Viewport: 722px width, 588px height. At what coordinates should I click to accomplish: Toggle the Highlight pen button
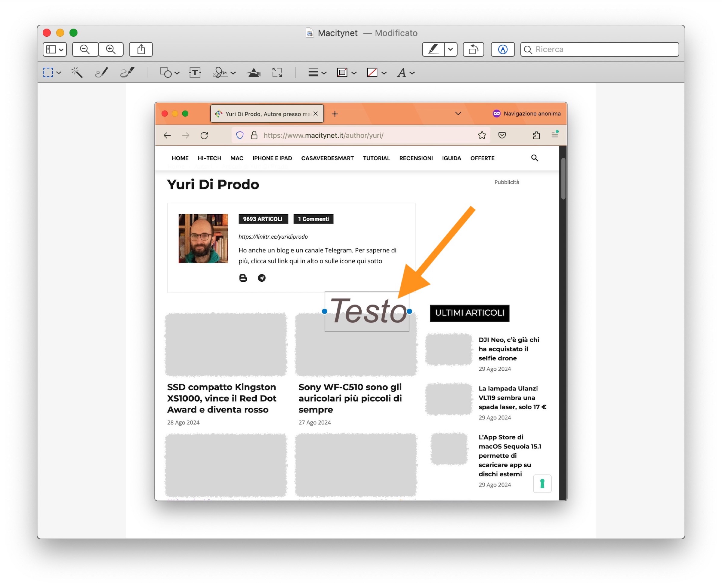(x=433, y=50)
